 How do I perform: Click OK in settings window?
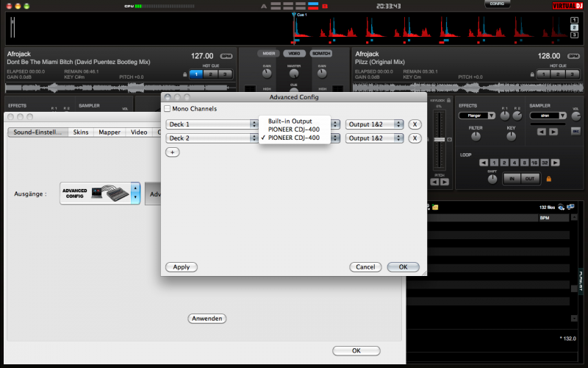356,351
